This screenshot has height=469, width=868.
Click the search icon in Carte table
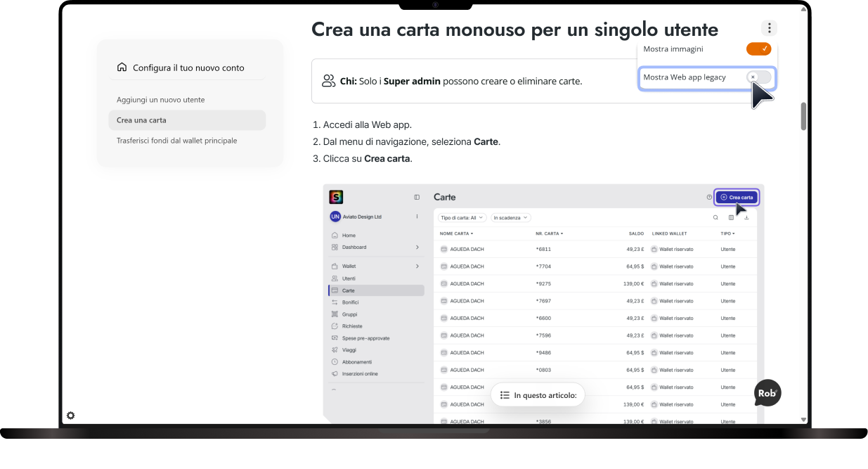coord(715,217)
